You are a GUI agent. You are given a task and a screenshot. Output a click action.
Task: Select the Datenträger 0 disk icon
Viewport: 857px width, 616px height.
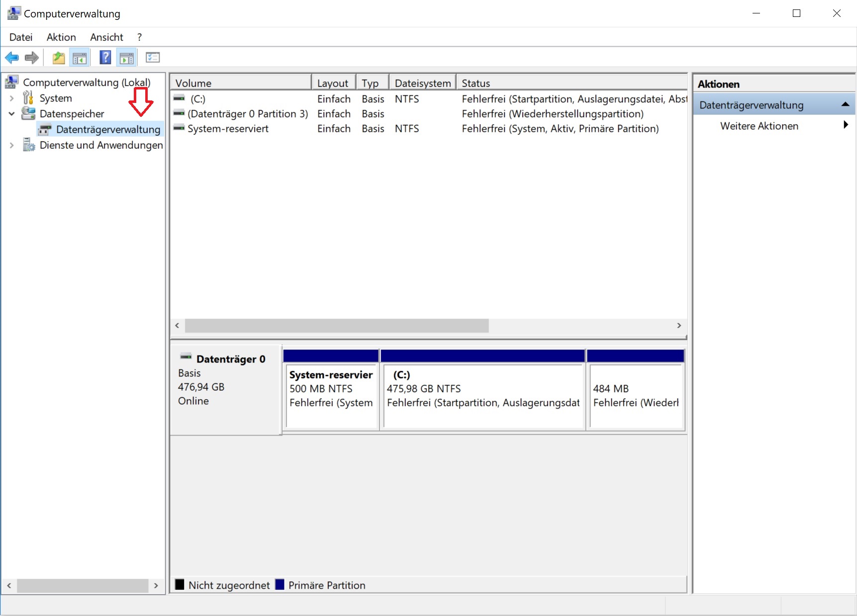click(x=186, y=357)
